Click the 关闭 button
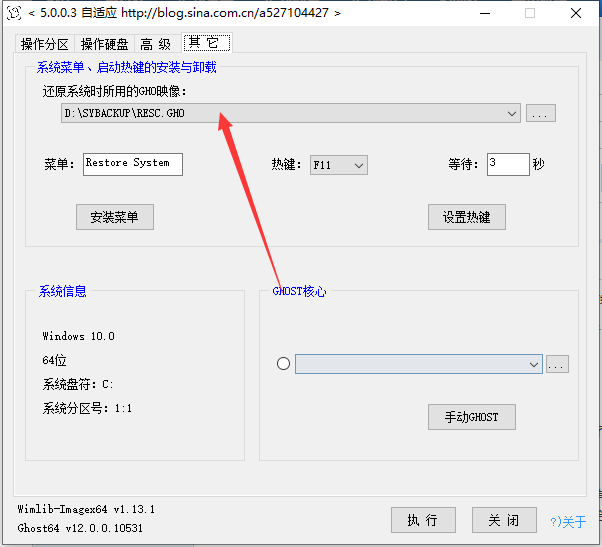The width and height of the screenshot is (602, 547). coord(503,520)
